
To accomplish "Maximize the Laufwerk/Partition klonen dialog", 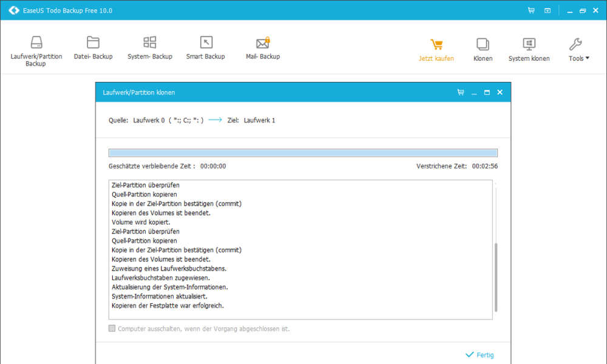I will tap(487, 92).
